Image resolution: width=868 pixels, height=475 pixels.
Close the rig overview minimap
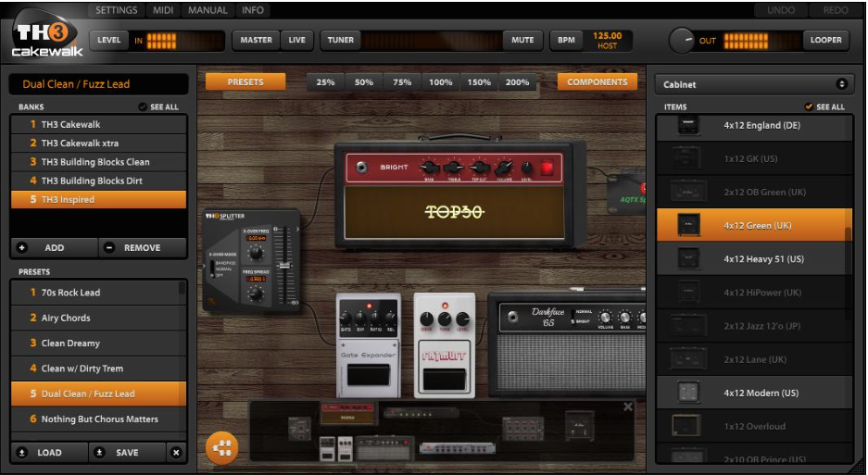pos(628,406)
